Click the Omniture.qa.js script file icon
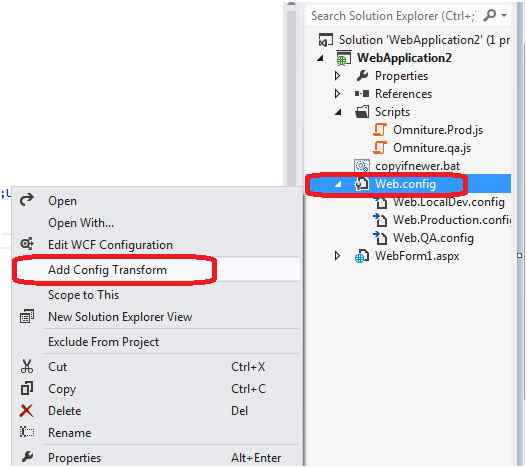Screen dimensions: 527x468 (x=380, y=148)
